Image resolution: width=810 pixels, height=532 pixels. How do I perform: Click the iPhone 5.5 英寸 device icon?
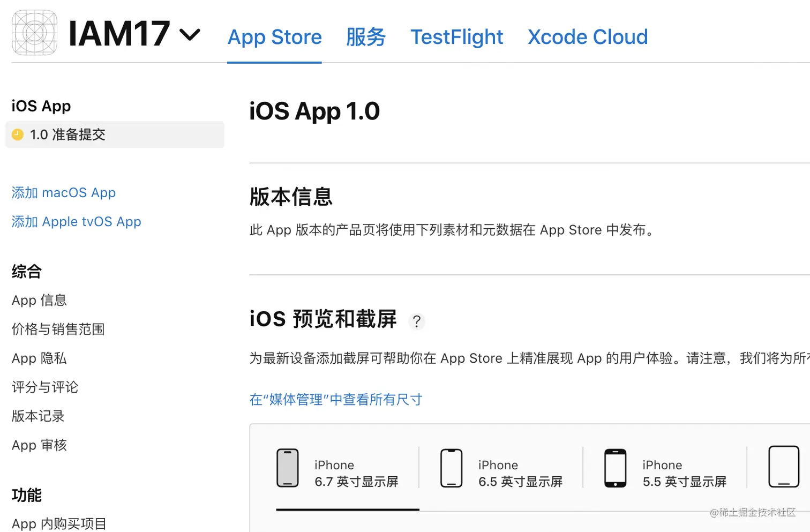(616, 468)
